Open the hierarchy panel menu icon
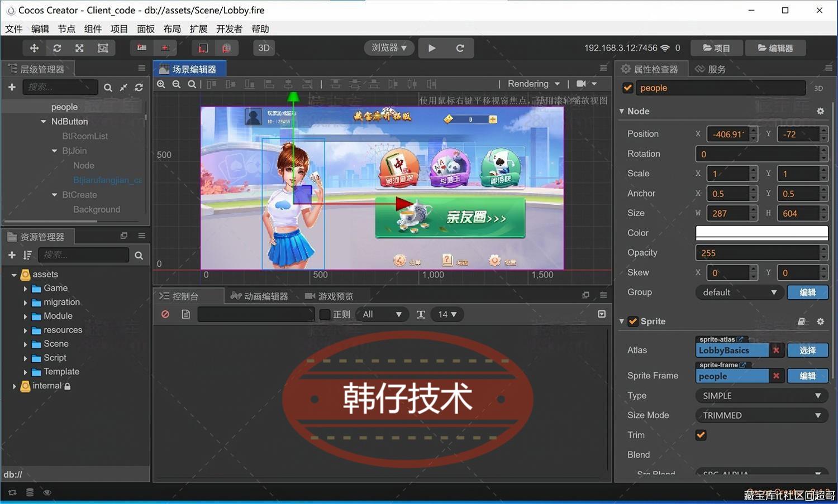This screenshot has width=838, height=504. point(142,68)
